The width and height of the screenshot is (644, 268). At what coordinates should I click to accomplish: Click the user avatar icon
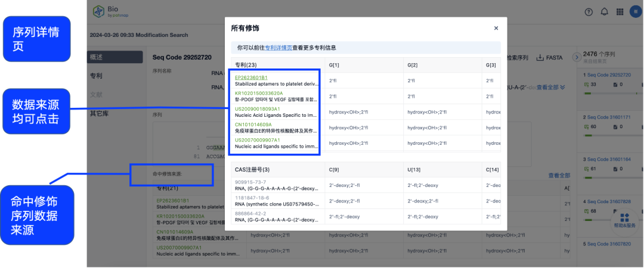(x=635, y=12)
